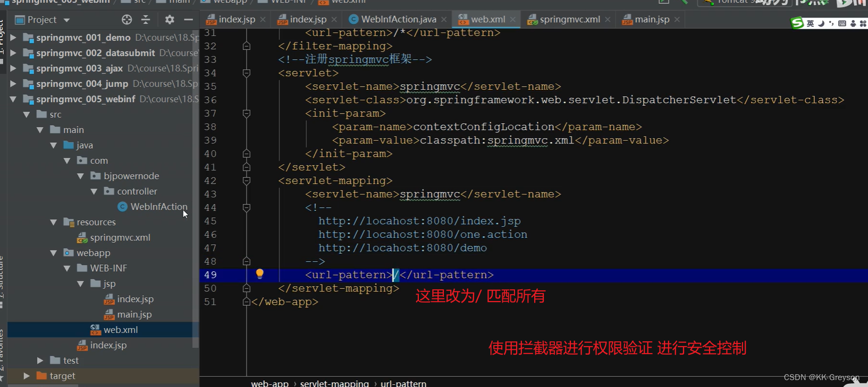Click the locate/scroll-from-source target icon

(x=127, y=20)
